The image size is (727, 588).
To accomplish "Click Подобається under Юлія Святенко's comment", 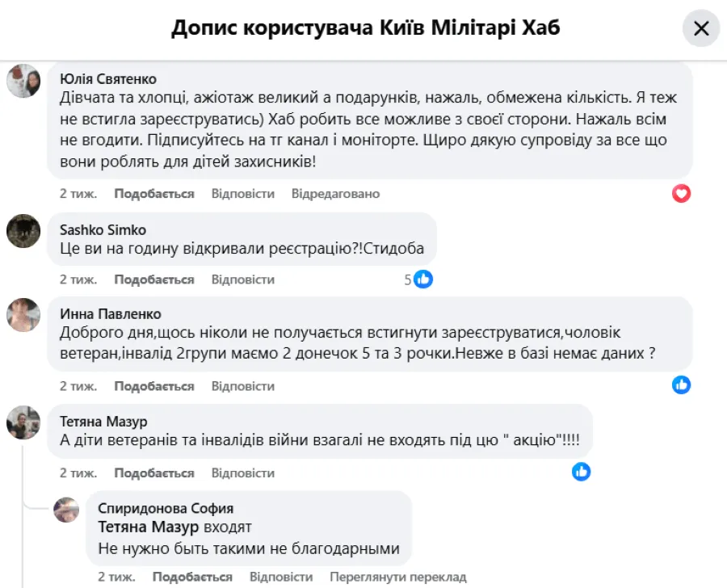I will 152,194.
